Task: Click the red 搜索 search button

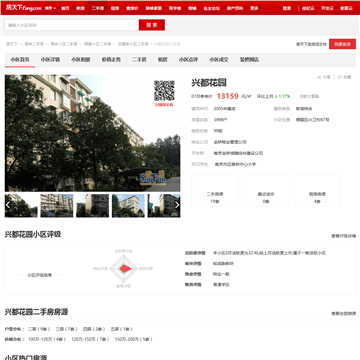Action: point(152,25)
